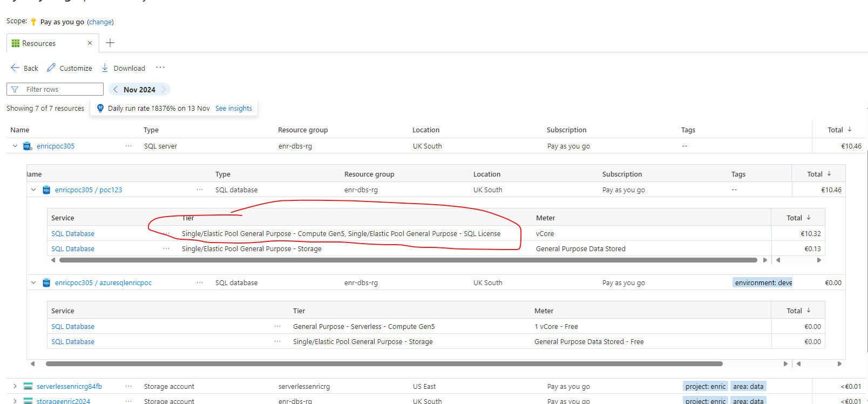Click the Name column header
The height and width of the screenshot is (404, 868).
click(x=20, y=130)
